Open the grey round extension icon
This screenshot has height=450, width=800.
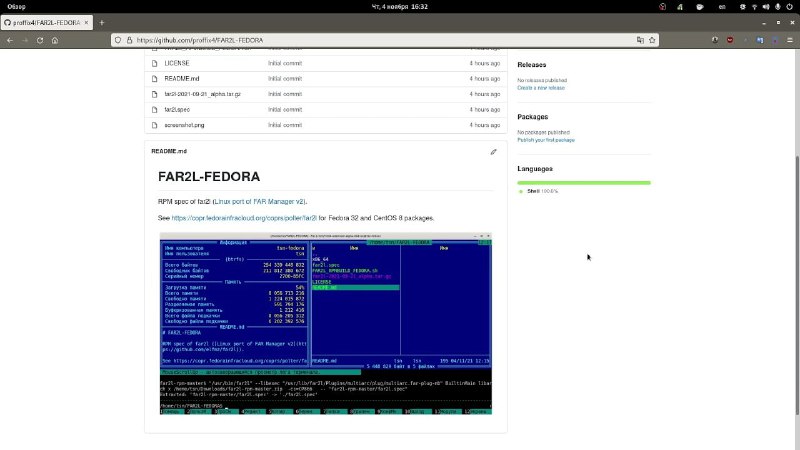click(x=715, y=40)
